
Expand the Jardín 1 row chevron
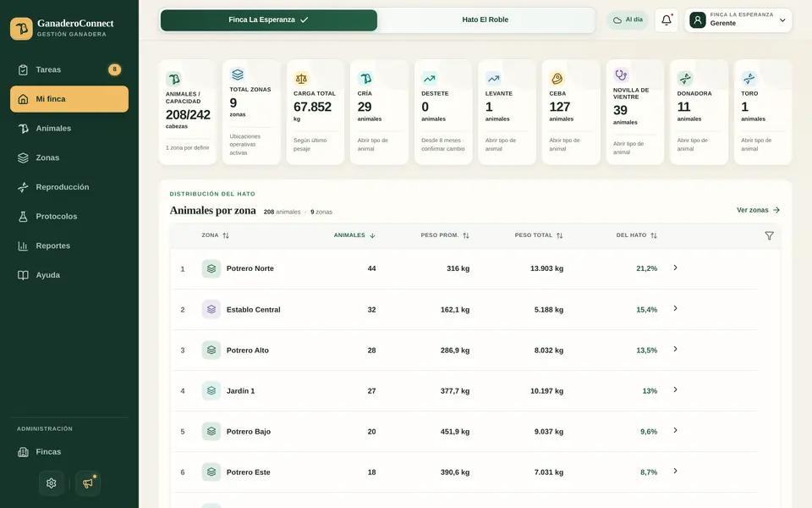675,389
